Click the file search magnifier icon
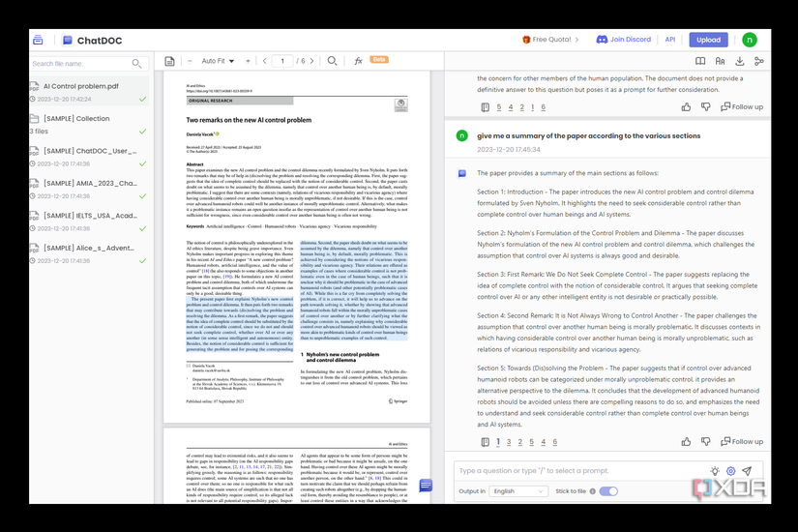The image size is (798, 532). (136, 64)
